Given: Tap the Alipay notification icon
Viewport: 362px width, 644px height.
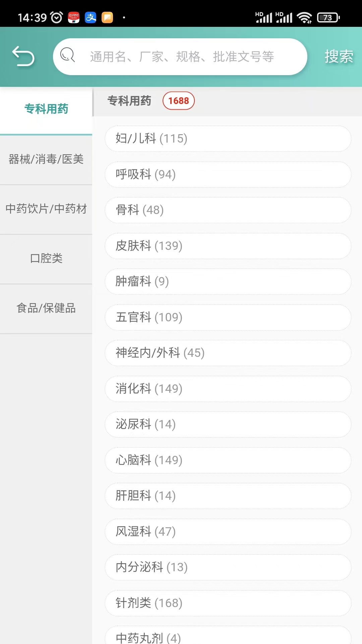Looking at the screenshot, I should (x=90, y=17).
